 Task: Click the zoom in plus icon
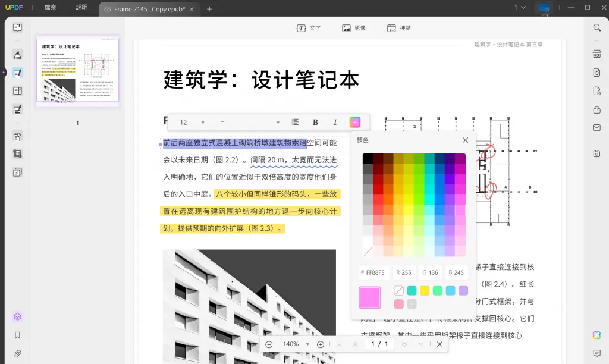(x=321, y=344)
